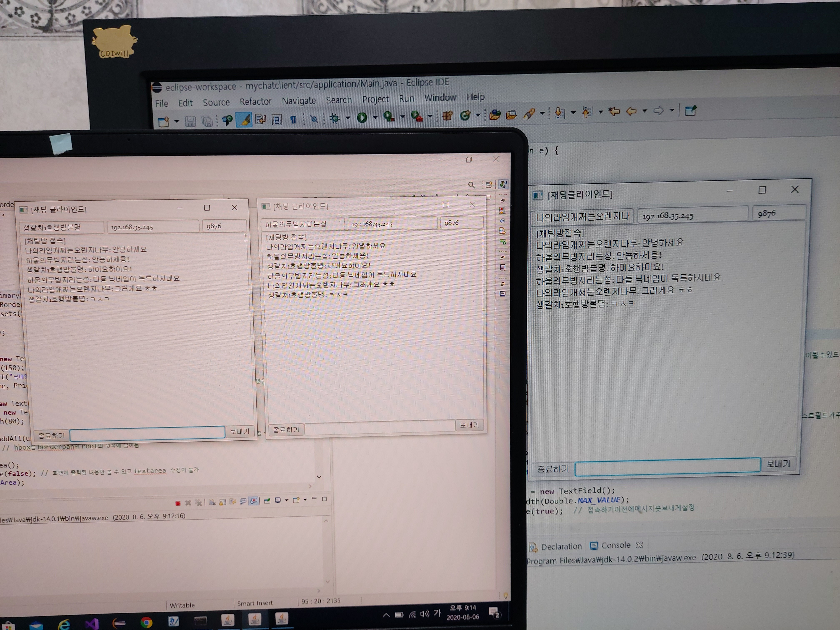Viewport: 840px width, 630px height.
Task: Click 보내기 button in right chat window
Action: pyautogui.click(x=778, y=464)
